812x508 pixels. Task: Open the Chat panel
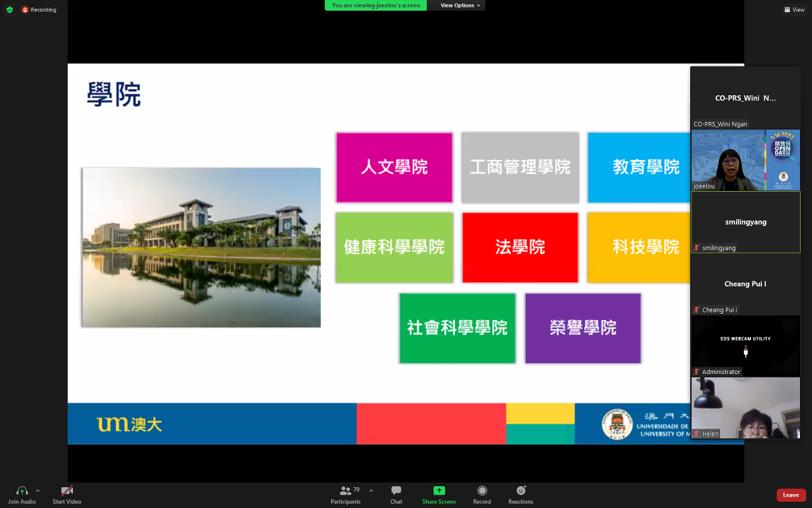coord(396,491)
